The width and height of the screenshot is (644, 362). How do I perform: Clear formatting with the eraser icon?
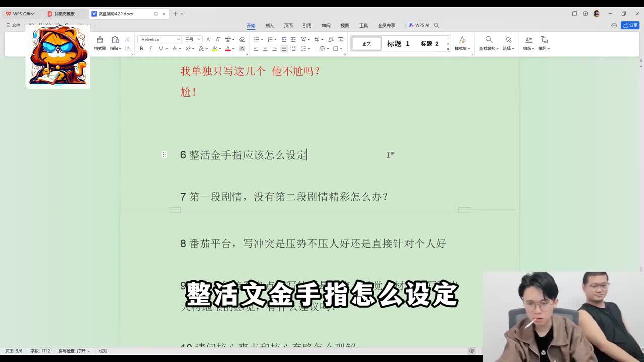point(242,39)
